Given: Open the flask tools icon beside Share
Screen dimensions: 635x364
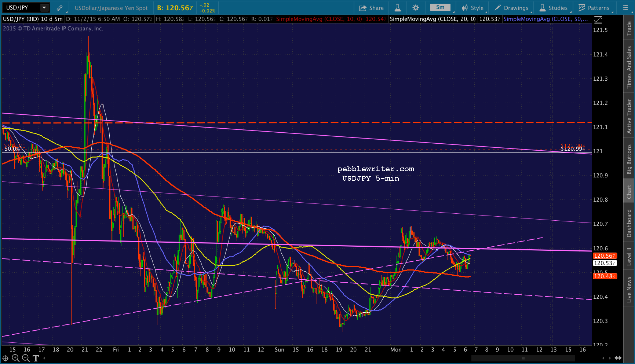Looking at the screenshot, I should (x=398, y=8).
